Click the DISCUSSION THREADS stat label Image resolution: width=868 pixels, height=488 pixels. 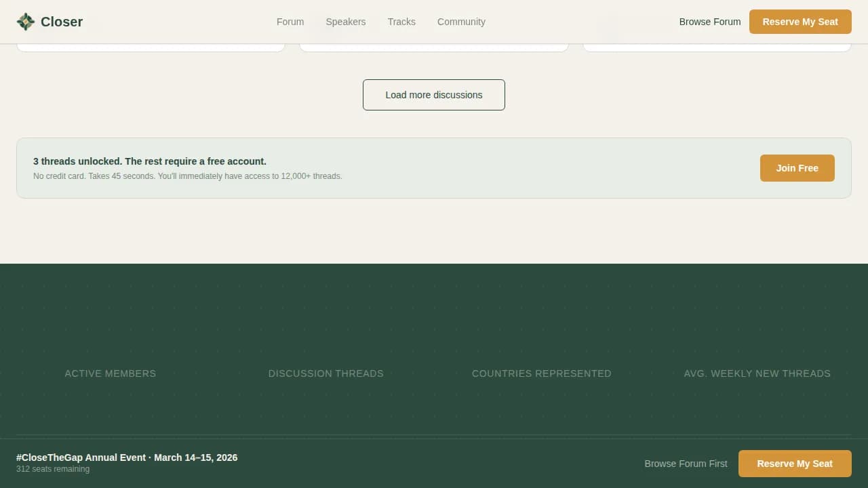pyautogui.click(x=325, y=373)
